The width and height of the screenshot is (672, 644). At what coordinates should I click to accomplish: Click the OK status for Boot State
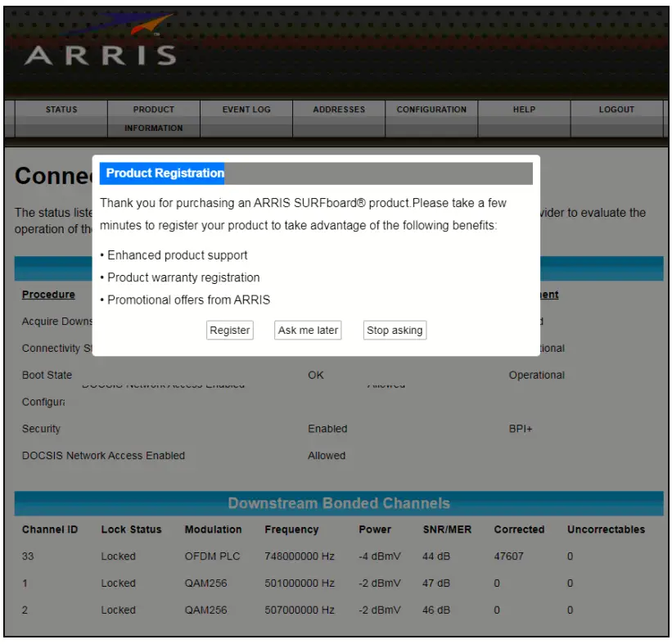[316, 375]
